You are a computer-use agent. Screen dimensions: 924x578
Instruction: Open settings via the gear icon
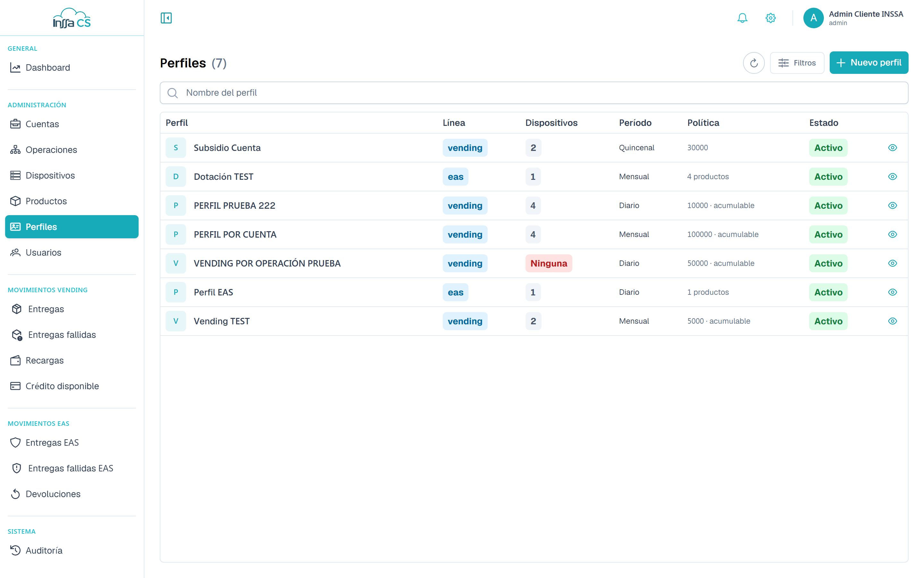(x=771, y=18)
